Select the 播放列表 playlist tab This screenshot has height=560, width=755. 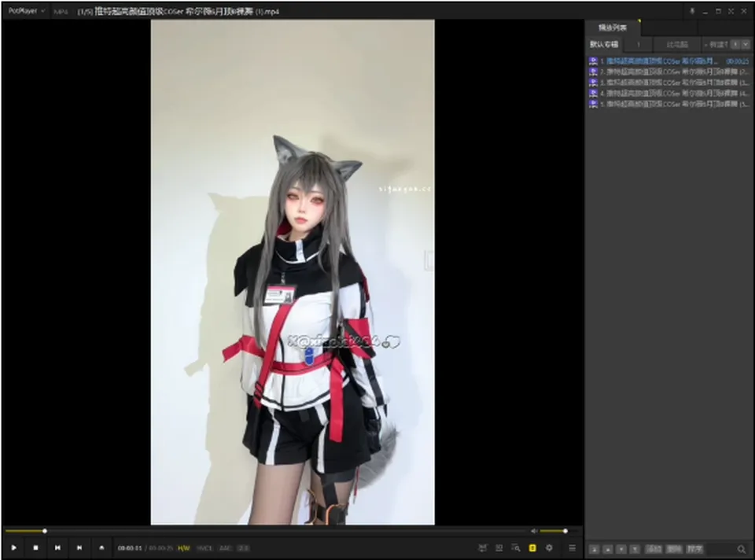tap(613, 28)
